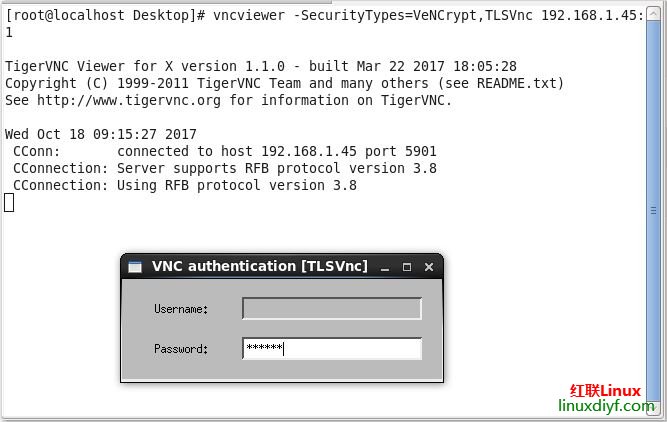Focus the Password input field
This screenshot has width=667, height=422.
click(331, 349)
